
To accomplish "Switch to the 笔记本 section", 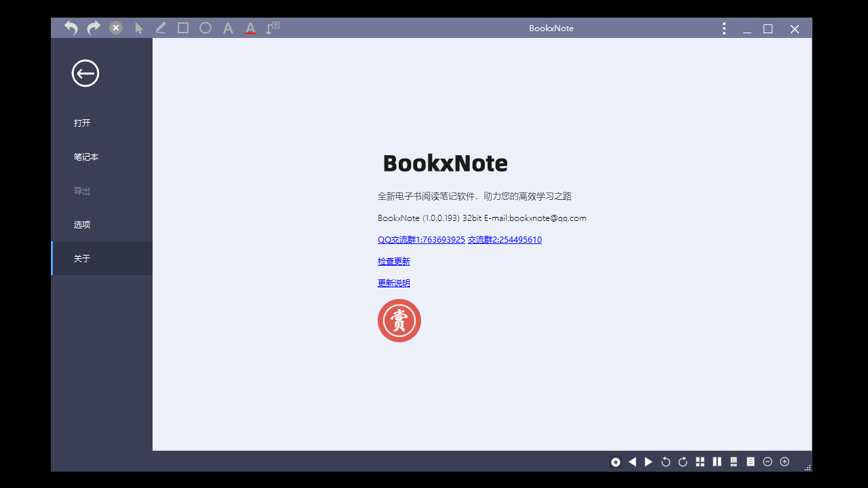I will click(x=86, y=157).
